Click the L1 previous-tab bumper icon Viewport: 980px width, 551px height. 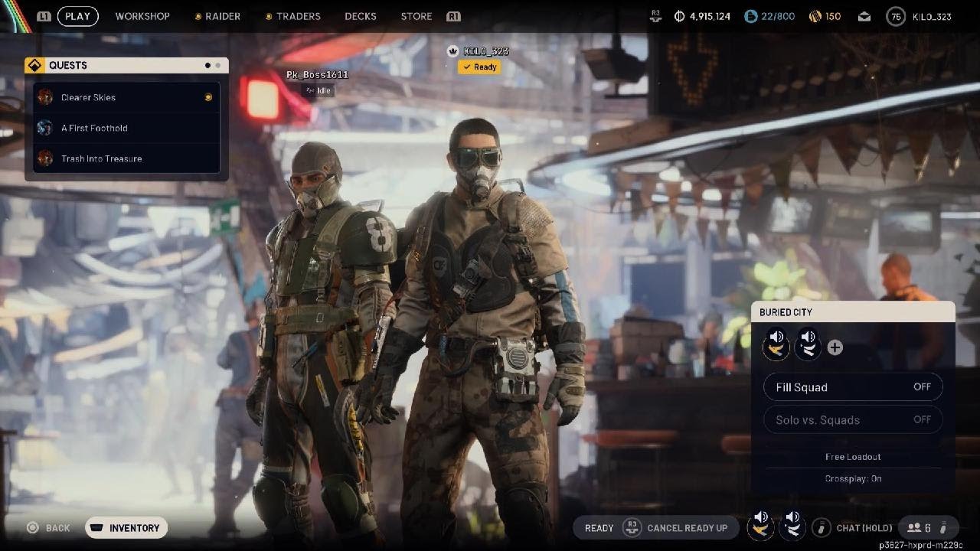click(44, 16)
